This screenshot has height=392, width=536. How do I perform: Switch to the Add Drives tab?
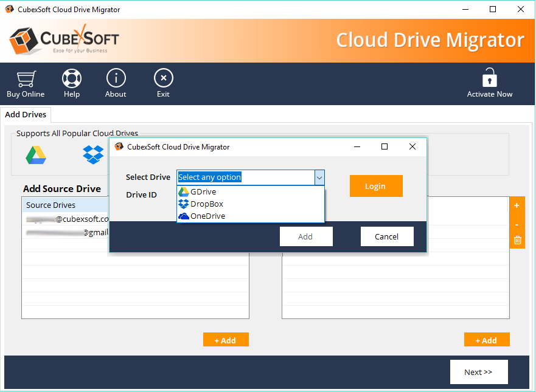click(x=26, y=114)
